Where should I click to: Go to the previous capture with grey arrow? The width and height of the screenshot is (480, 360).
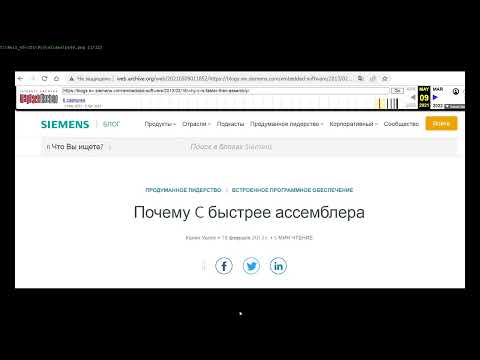click(x=413, y=97)
